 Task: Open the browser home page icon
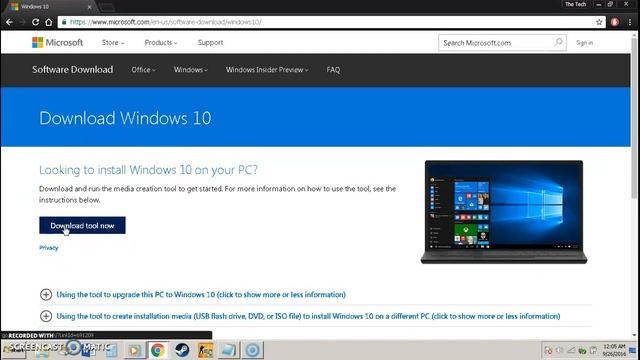tap(49, 22)
